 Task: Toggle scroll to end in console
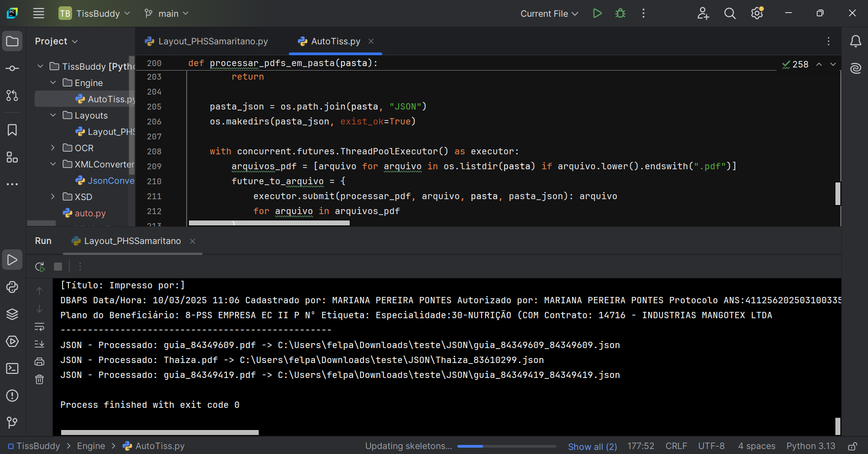click(x=39, y=344)
